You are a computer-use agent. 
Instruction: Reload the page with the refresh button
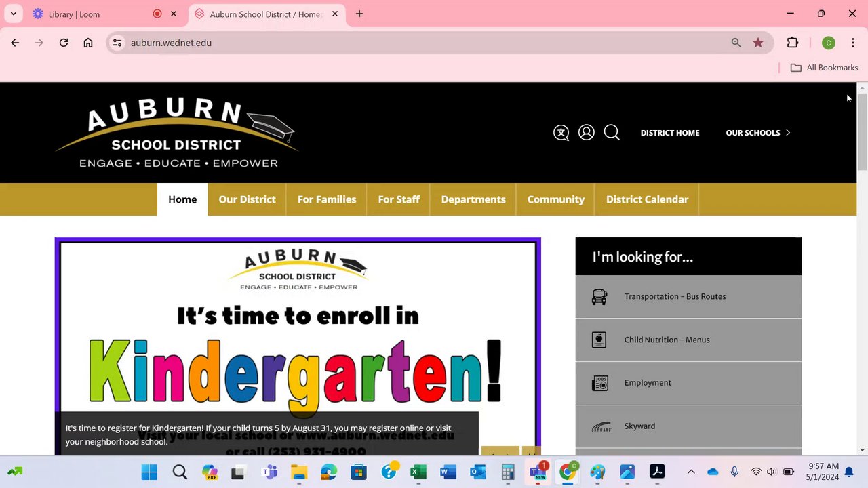click(x=64, y=43)
